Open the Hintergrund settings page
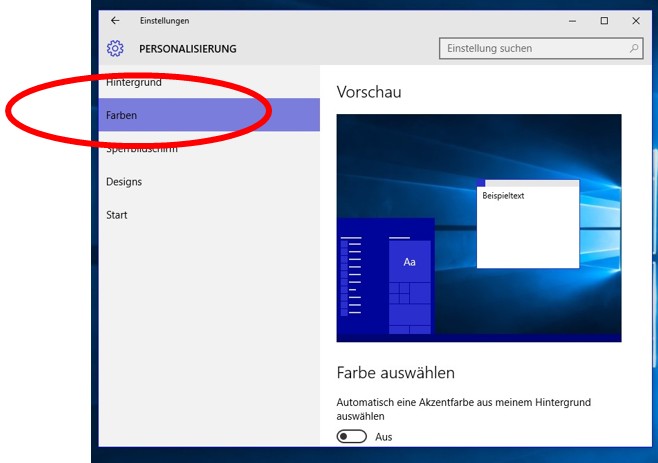Viewport: 658px width, 463px height. click(134, 82)
